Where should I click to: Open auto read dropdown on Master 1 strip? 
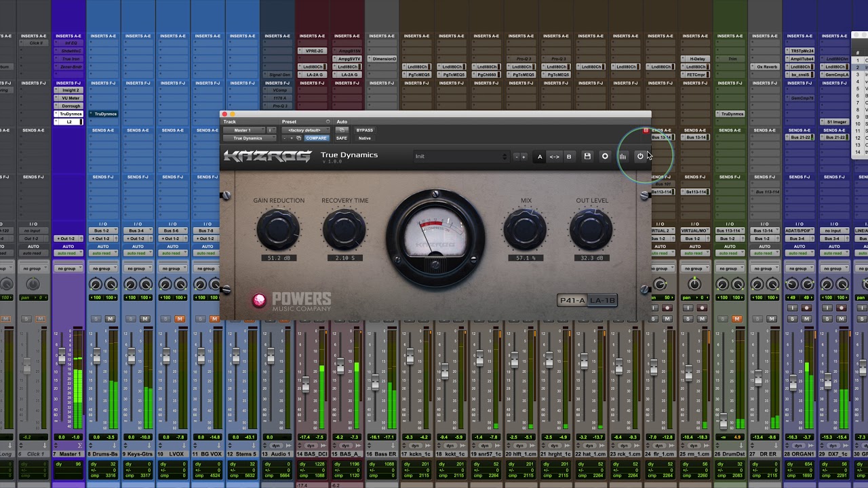coord(68,253)
